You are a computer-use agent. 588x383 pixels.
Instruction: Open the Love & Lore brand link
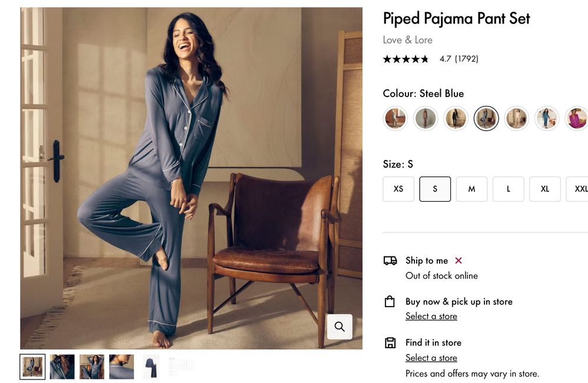click(407, 40)
